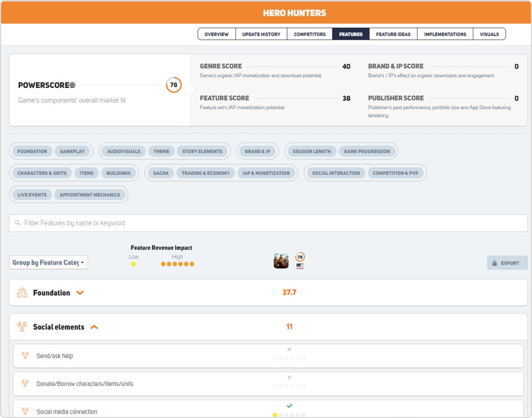Select the Live Events filter chip
Image resolution: width=532 pixels, height=418 pixels.
click(x=32, y=194)
